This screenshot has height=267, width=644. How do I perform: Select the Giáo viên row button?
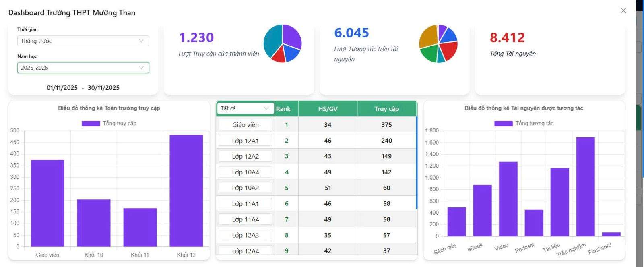tap(245, 125)
